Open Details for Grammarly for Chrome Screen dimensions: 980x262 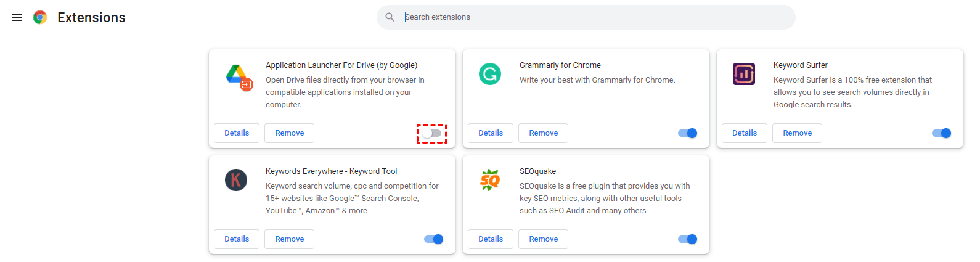[x=491, y=133]
